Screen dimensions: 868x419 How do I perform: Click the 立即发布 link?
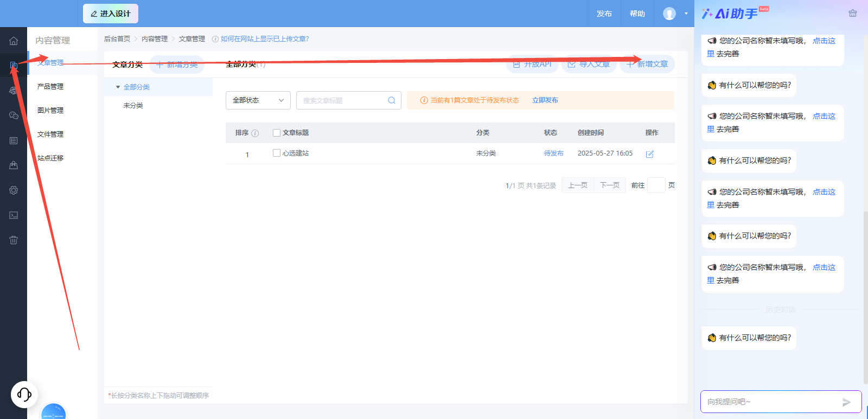coord(545,100)
